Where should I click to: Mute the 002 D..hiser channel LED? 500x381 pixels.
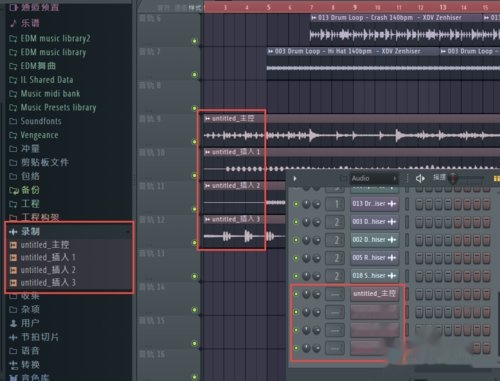click(296, 240)
